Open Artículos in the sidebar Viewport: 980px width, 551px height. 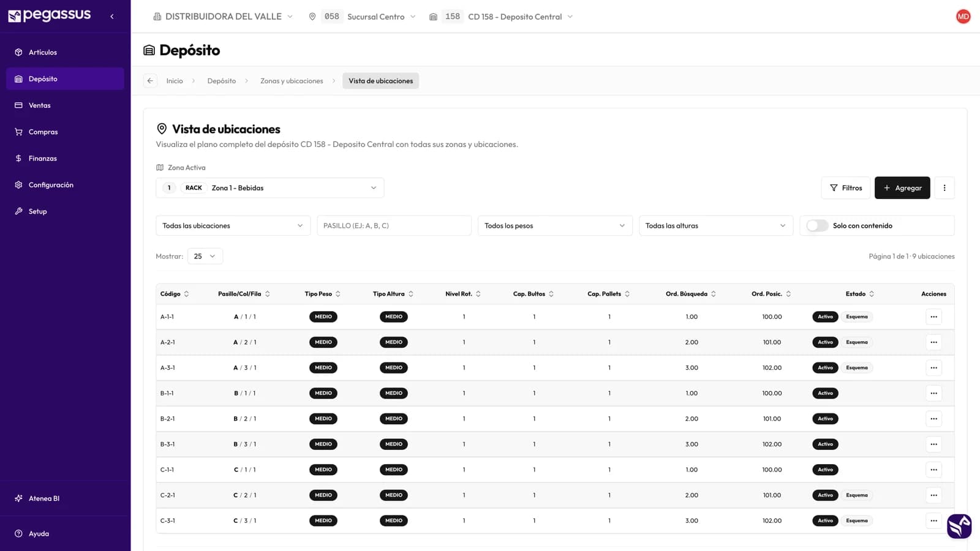pos(66,53)
